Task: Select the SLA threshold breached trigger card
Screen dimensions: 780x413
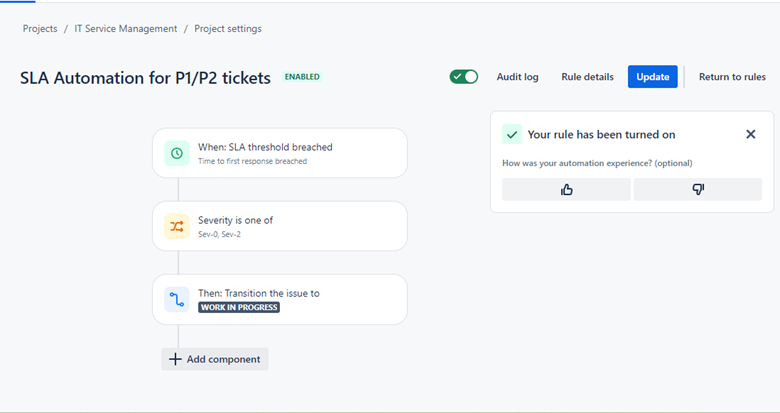Action: (280, 153)
